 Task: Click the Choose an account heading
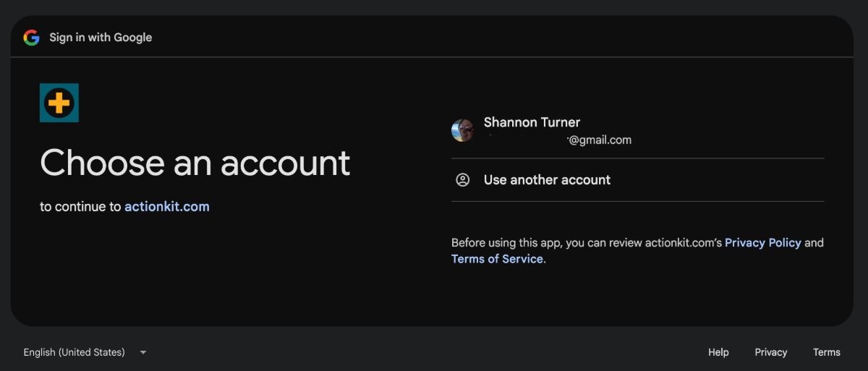tap(195, 163)
